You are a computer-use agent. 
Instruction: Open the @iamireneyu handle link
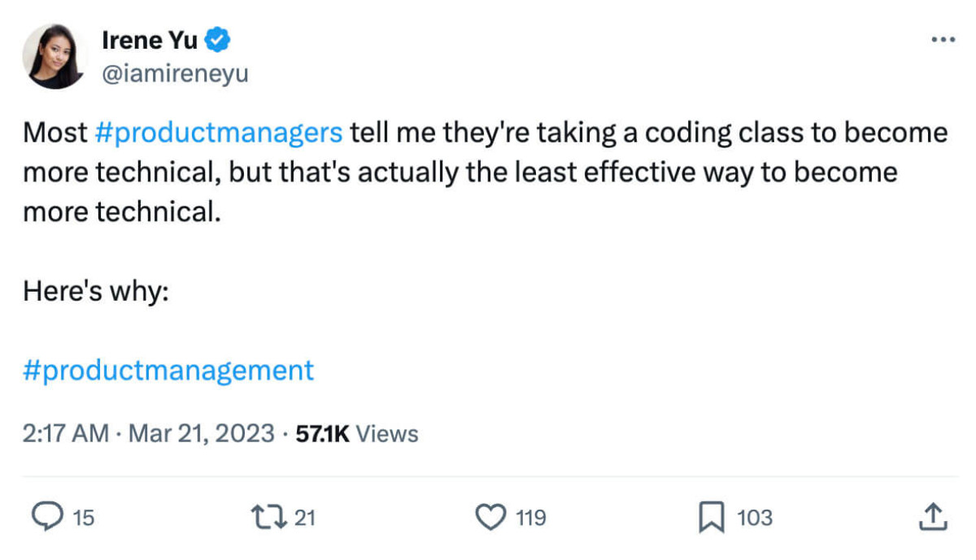coord(174,75)
